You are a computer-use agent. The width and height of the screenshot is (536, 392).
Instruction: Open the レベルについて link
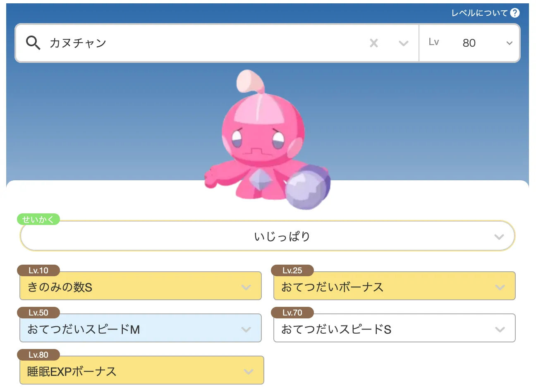(x=479, y=13)
